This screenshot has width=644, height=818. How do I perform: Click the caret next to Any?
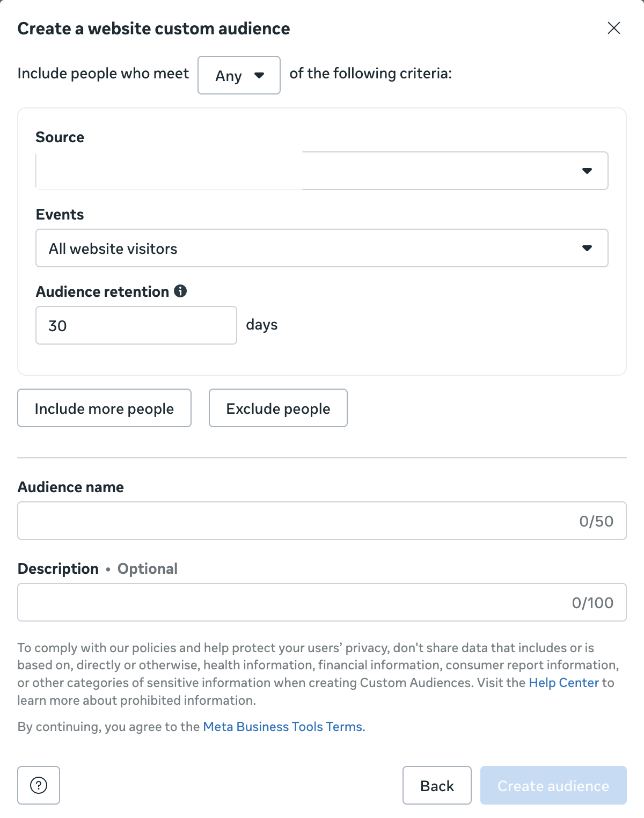pos(259,76)
